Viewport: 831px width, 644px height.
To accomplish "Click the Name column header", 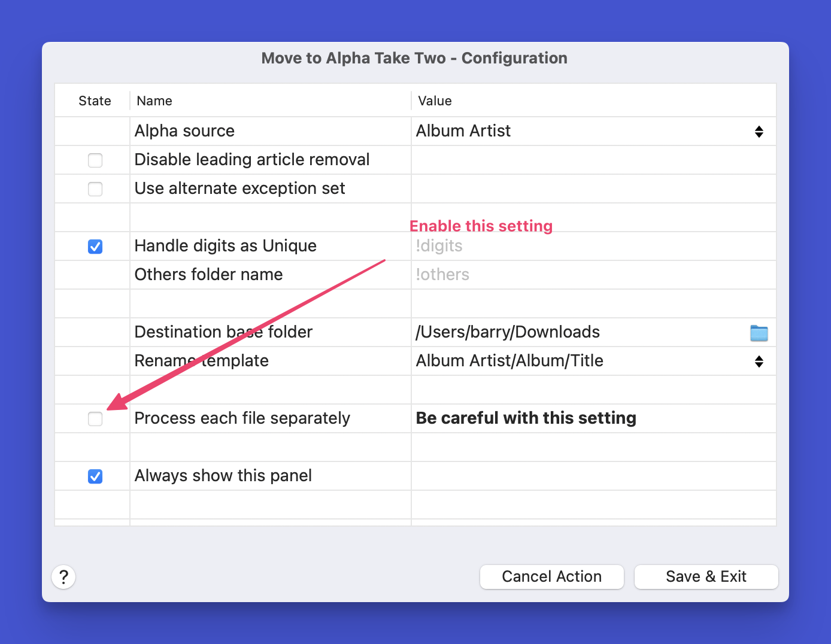I will (x=154, y=101).
